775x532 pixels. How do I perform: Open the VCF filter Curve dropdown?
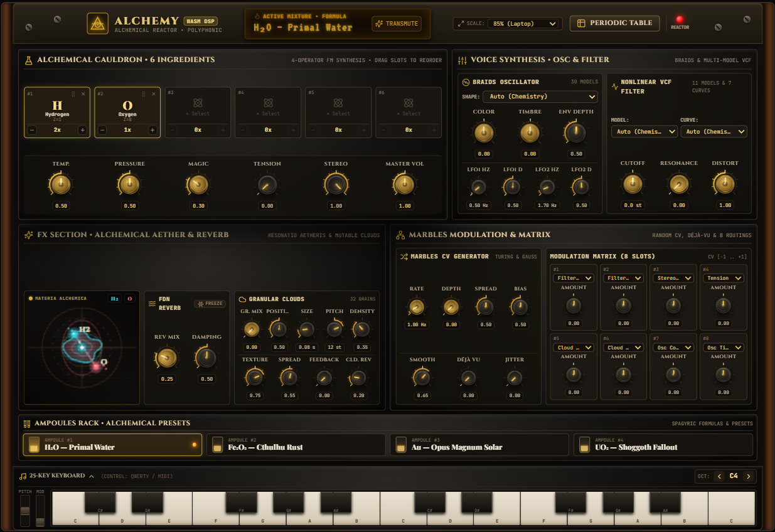(x=714, y=132)
